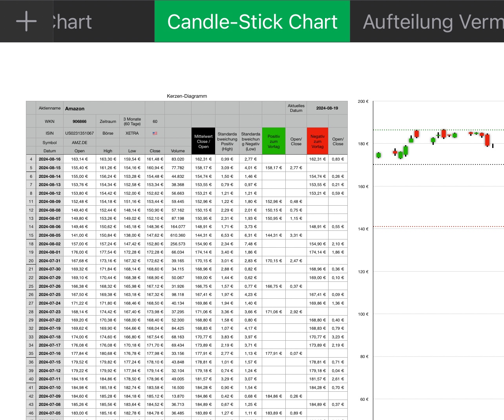
Task: Click the 80 € chart axis label
Action: coord(364,356)
